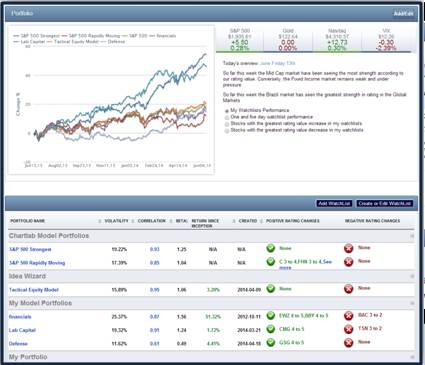Open the S&P 500 Strongest portfolio link

coord(30,249)
